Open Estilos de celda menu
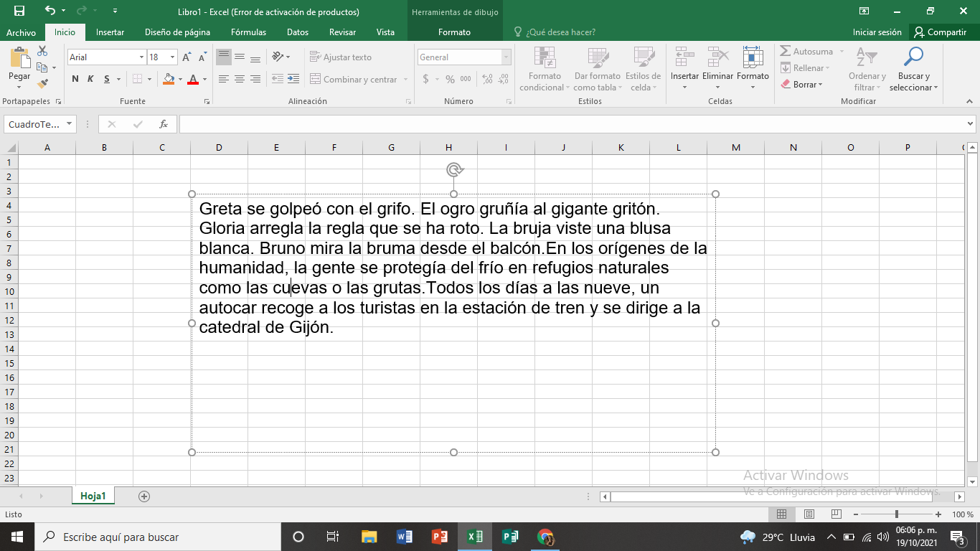 tap(644, 69)
